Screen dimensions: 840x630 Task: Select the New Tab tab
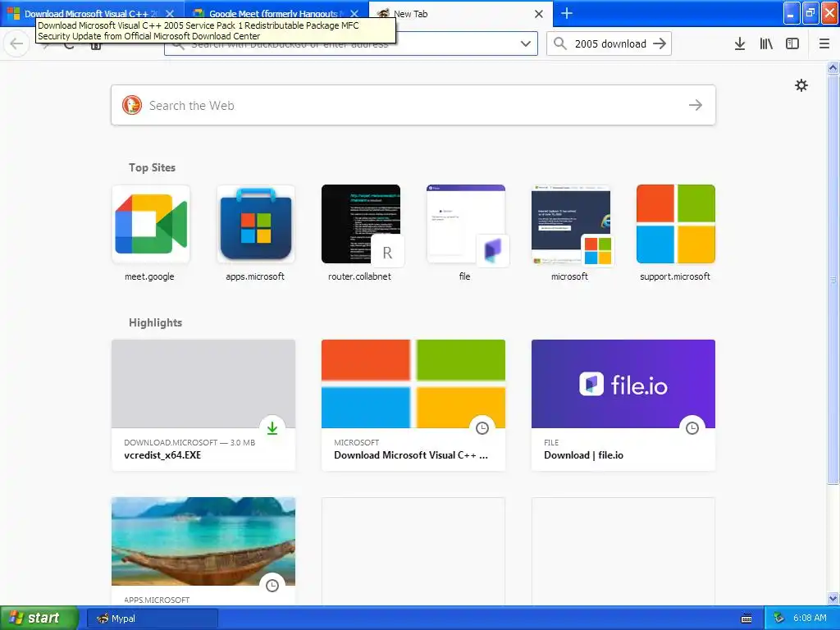(x=461, y=14)
